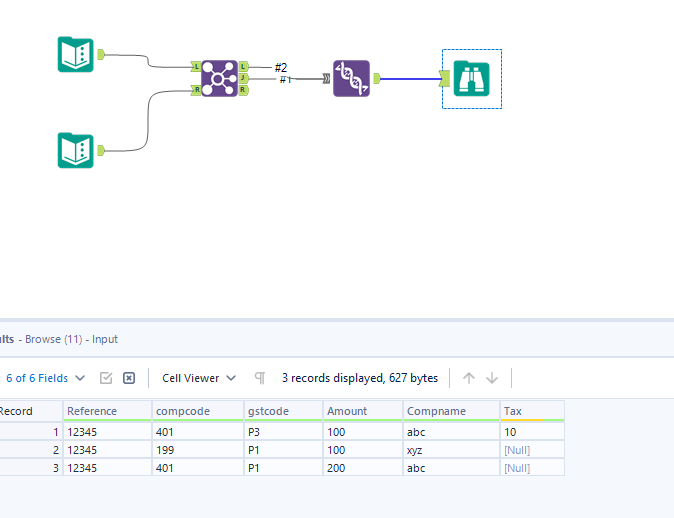Click the gstcode column header
The image size is (674, 518).
tap(283, 411)
